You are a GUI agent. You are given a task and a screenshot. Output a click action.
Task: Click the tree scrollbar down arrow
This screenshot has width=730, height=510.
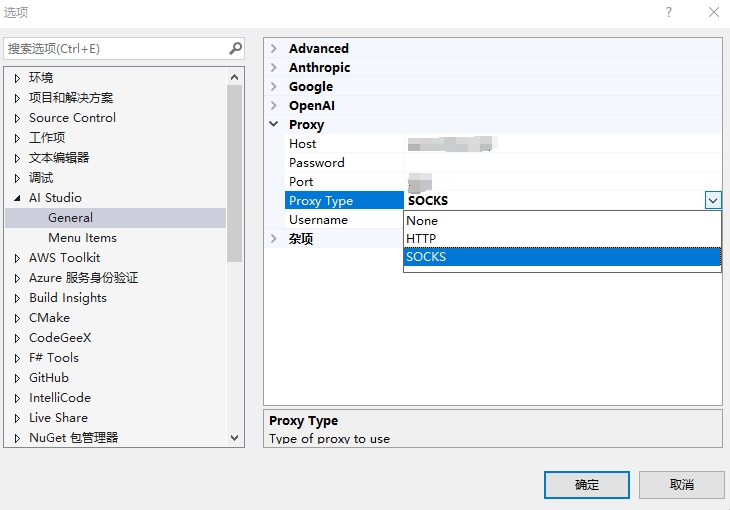click(x=235, y=437)
